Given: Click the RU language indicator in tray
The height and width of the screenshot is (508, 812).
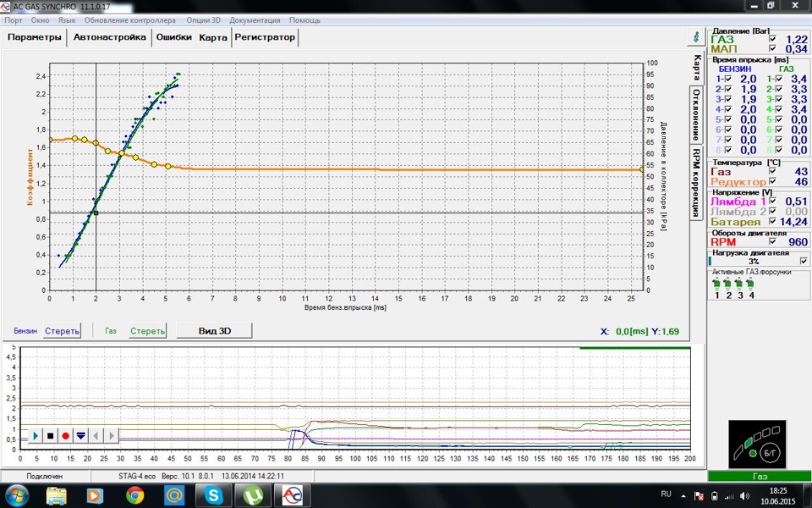Looking at the screenshot, I should pyautogui.click(x=666, y=494).
